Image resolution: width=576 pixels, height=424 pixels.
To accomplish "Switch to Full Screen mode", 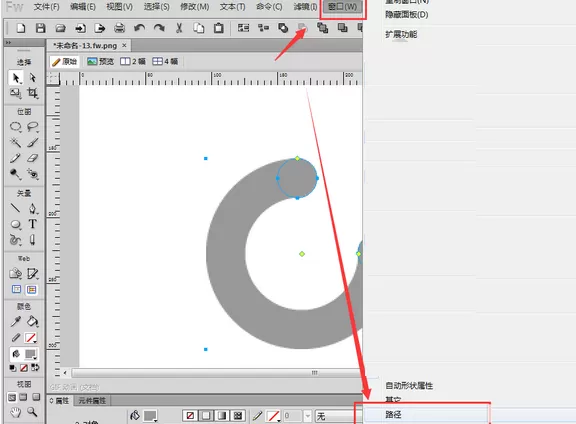I will pos(36,397).
